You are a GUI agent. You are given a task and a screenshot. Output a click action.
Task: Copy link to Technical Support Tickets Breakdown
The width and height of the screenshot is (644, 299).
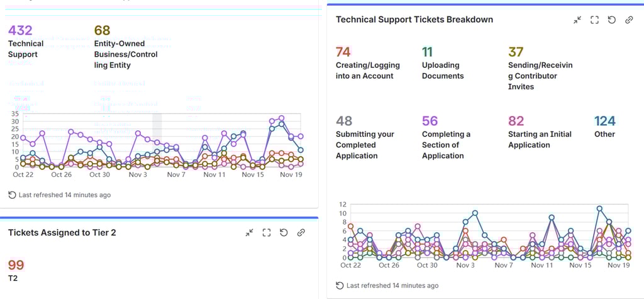(628, 20)
